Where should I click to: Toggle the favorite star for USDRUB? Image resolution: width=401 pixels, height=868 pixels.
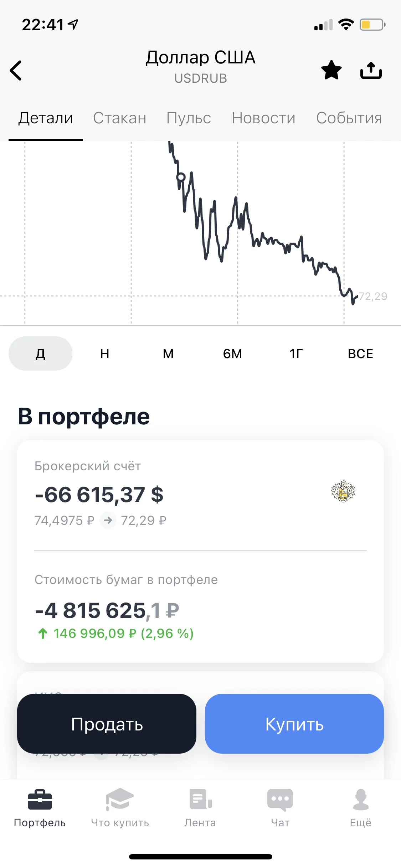[331, 70]
